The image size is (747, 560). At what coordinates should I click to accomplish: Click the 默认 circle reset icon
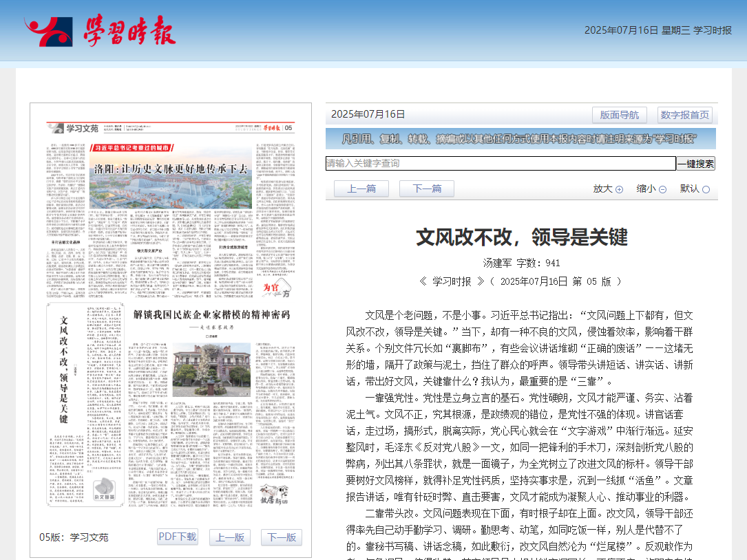[x=706, y=189]
